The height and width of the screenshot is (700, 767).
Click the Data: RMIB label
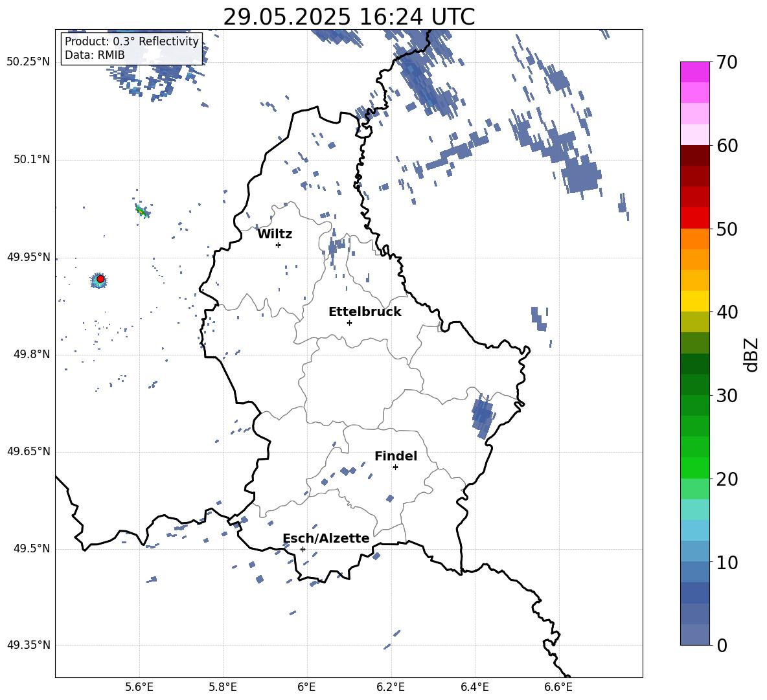pyautogui.click(x=95, y=55)
